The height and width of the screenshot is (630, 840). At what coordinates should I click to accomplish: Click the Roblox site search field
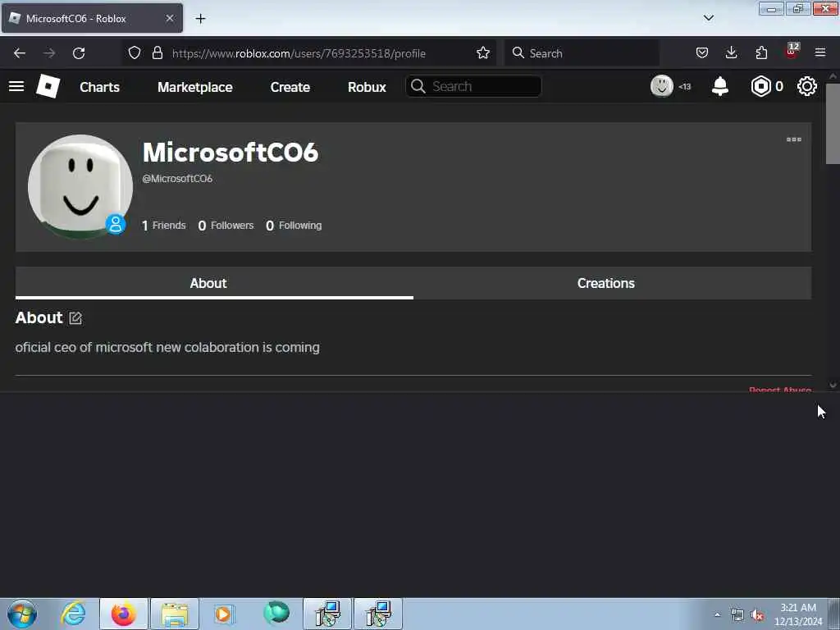pyautogui.click(x=473, y=86)
